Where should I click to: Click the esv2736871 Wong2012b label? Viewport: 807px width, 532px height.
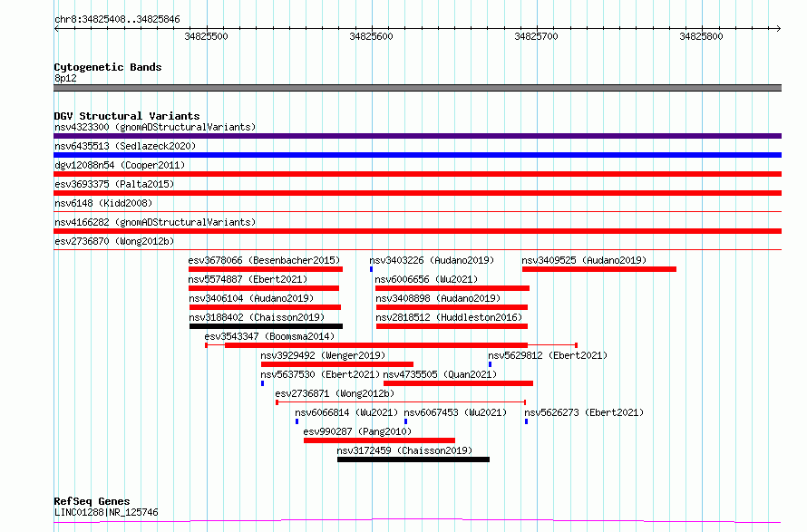pyautogui.click(x=335, y=393)
